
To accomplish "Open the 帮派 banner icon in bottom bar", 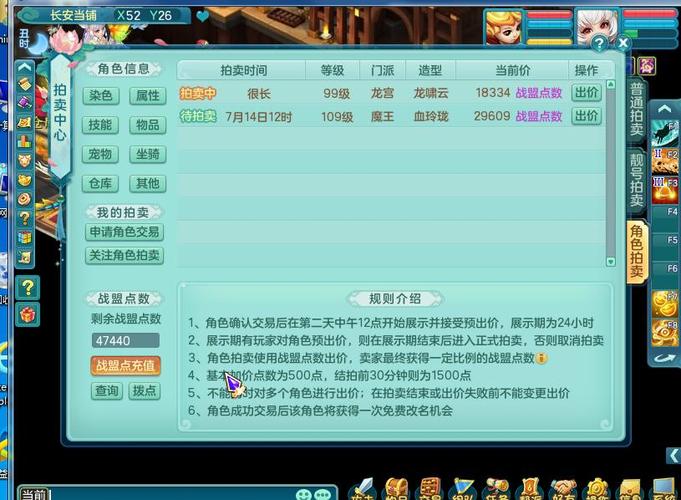I will (x=529, y=490).
